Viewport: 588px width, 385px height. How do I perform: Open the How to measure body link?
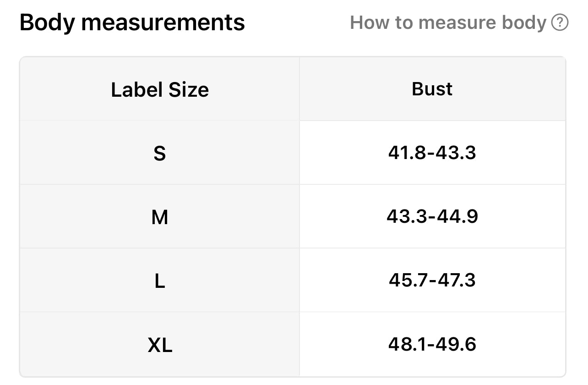(x=448, y=22)
